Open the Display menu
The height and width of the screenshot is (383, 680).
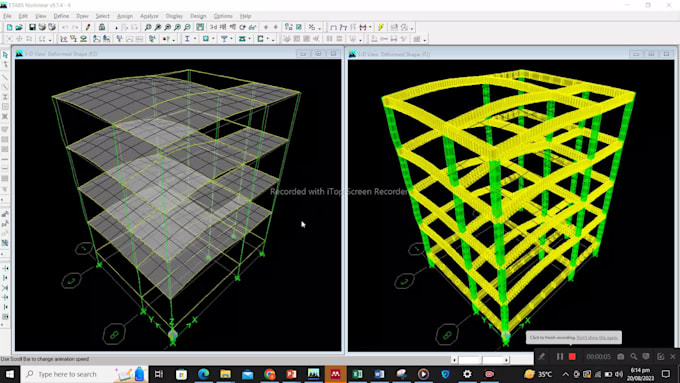click(x=174, y=16)
